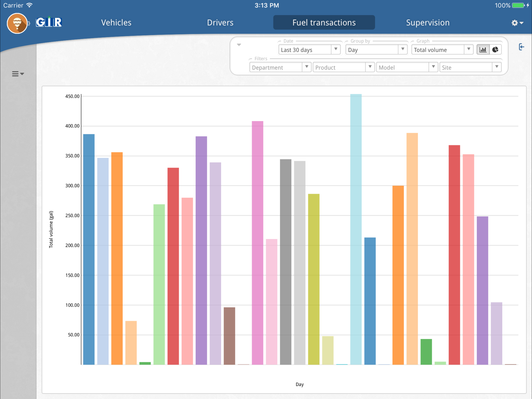Expand the Department filter dropdown
The height and width of the screenshot is (399, 532).
(x=280, y=67)
